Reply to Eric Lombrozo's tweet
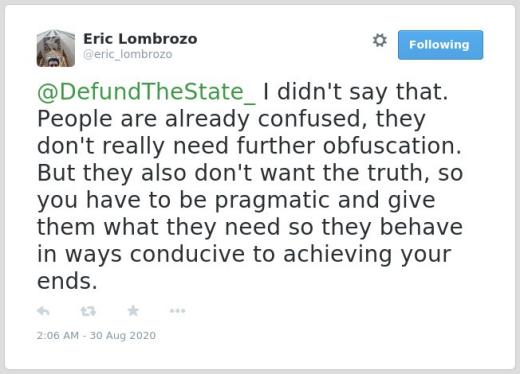520x374 pixels. coord(43,311)
